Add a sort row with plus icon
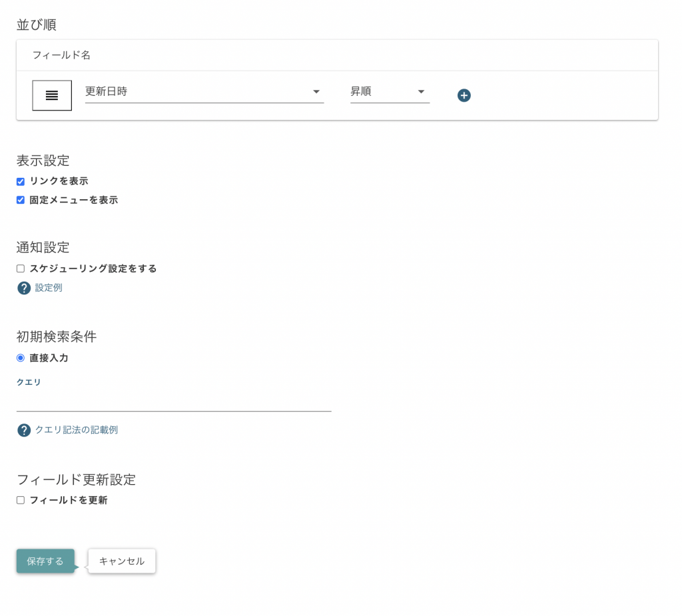Viewport: 682px width, 616px height. point(464,95)
